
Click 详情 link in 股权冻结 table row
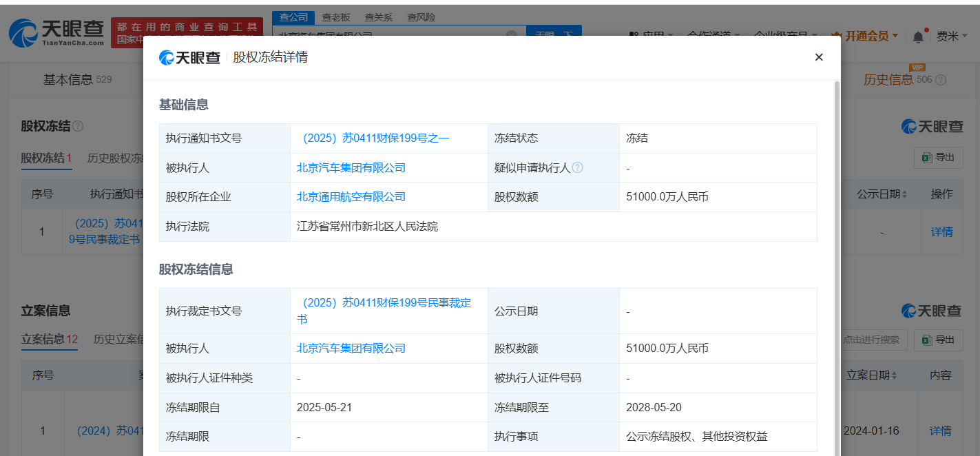[942, 232]
